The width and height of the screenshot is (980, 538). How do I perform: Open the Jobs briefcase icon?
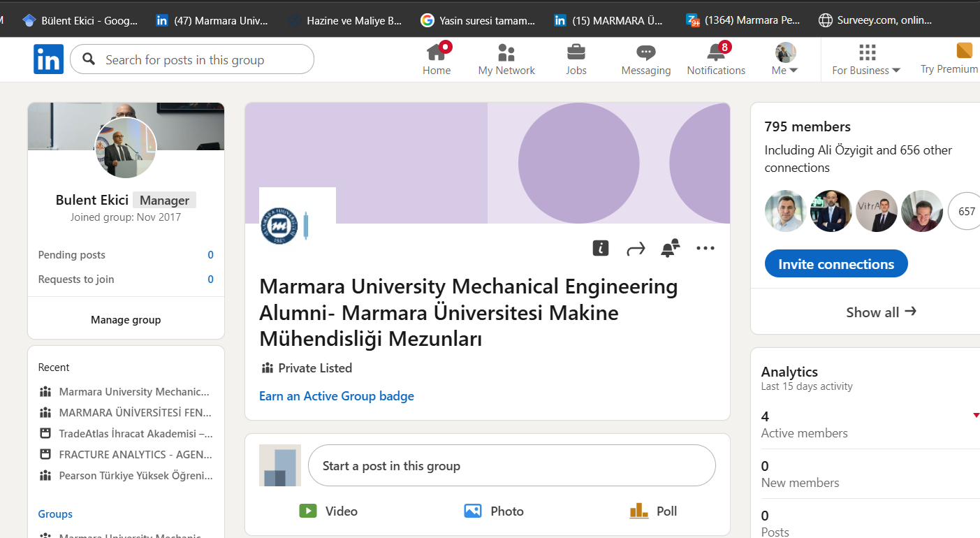[x=576, y=52]
